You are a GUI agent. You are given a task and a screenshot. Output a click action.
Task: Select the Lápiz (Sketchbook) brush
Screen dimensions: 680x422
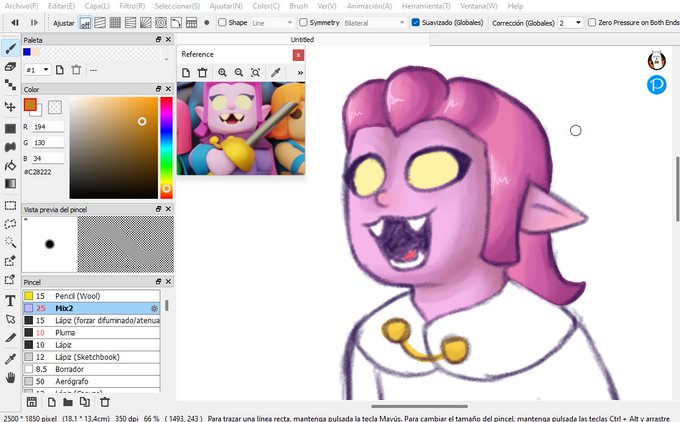point(92,357)
